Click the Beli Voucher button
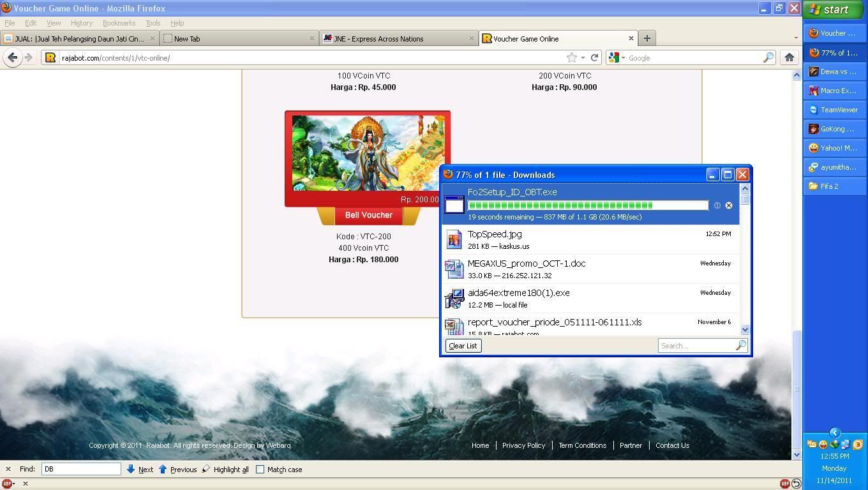The image size is (868, 490). [368, 215]
